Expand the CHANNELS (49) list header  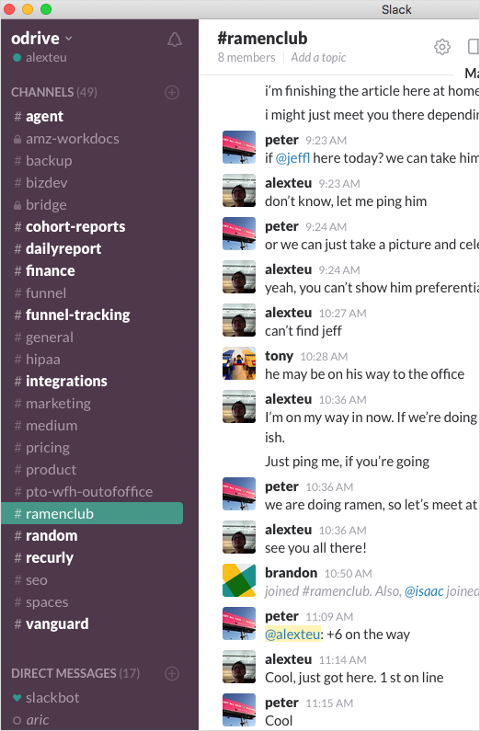pos(54,92)
